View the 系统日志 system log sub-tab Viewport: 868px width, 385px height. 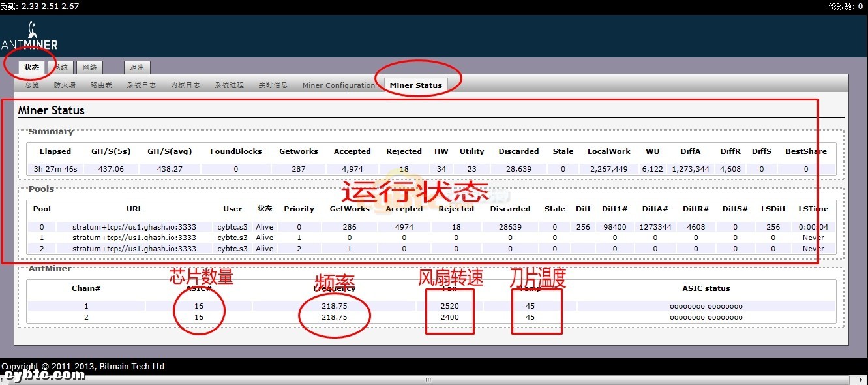142,85
